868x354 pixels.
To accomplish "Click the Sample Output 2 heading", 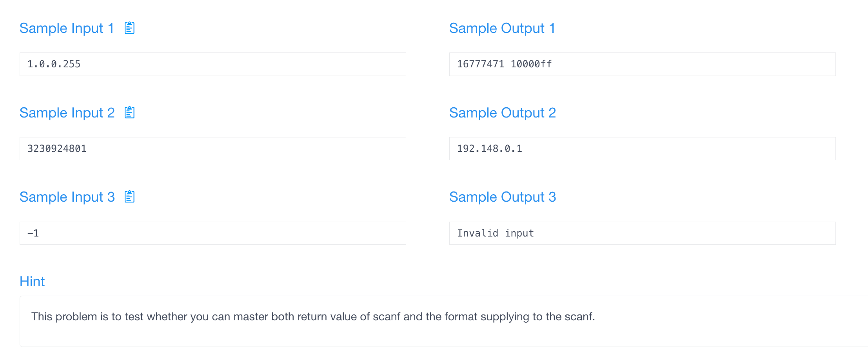I will pyautogui.click(x=503, y=112).
